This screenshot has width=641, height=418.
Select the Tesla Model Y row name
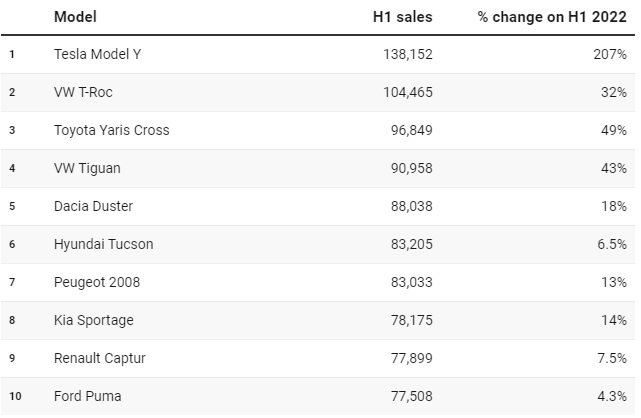point(98,55)
